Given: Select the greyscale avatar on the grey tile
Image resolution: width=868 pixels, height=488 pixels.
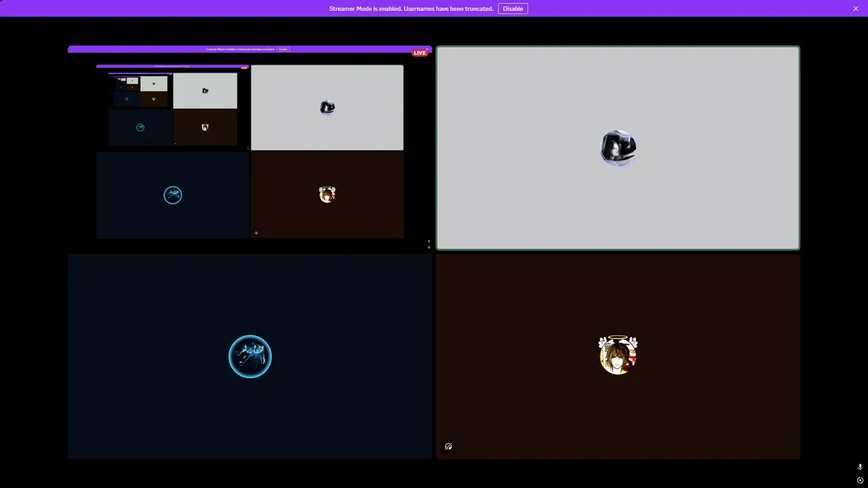Looking at the screenshot, I should pos(618,148).
